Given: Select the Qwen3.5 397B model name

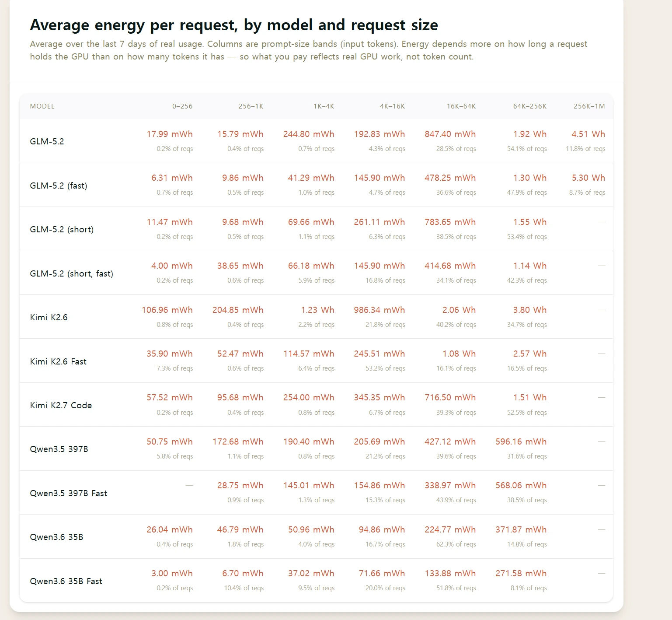Looking at the screenshot, I should click(59, 449).
